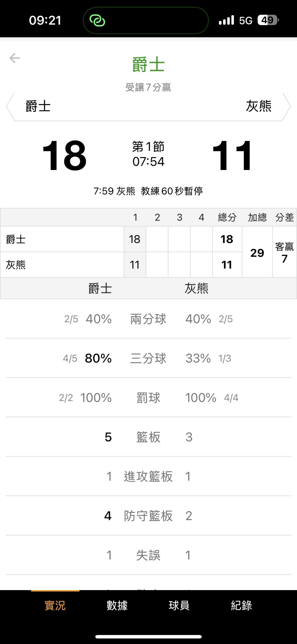Tap the green link icon in Dynamic Island
Viewport: 297px width, 644px height.
point(97,20)
